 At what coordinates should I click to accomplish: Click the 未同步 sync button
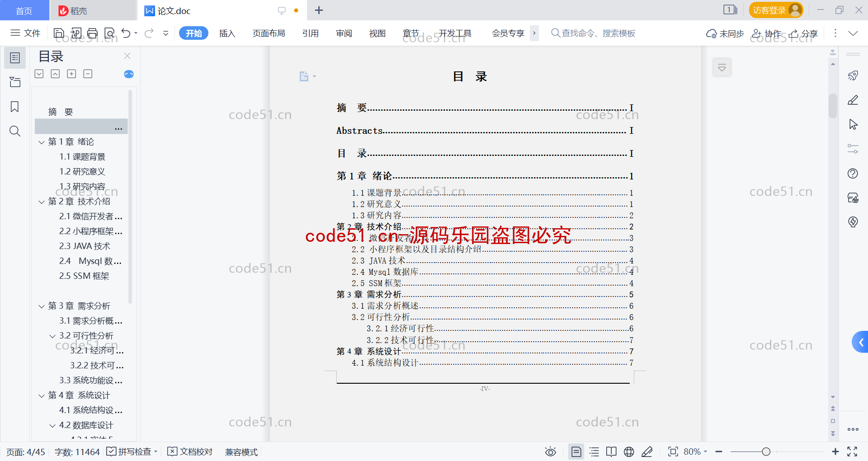pos(725,33)
